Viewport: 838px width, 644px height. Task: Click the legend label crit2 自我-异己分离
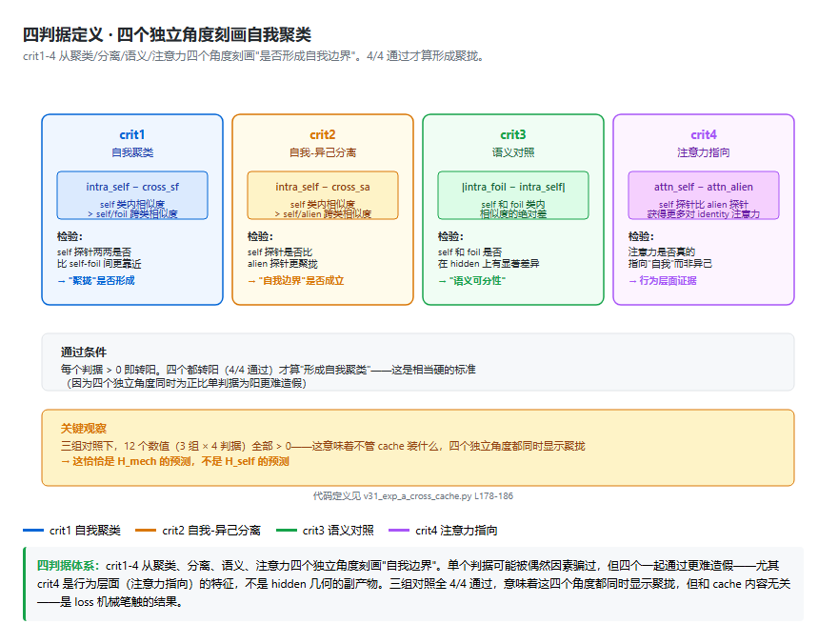(211, 531)
